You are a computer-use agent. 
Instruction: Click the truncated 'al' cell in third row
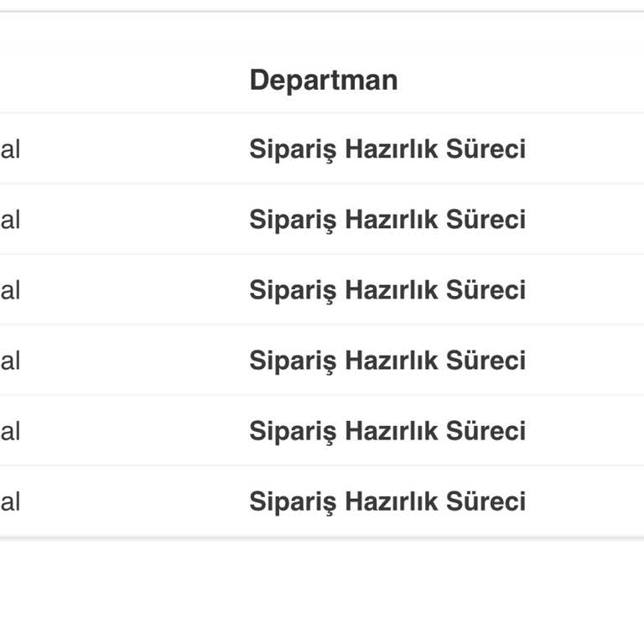tap(10, 290)
